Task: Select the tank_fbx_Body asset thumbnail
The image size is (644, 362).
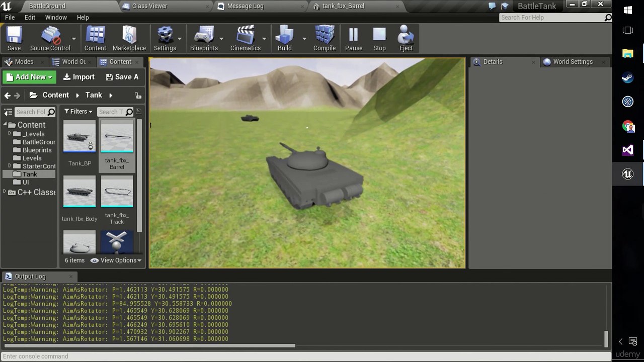Action: 79,191
